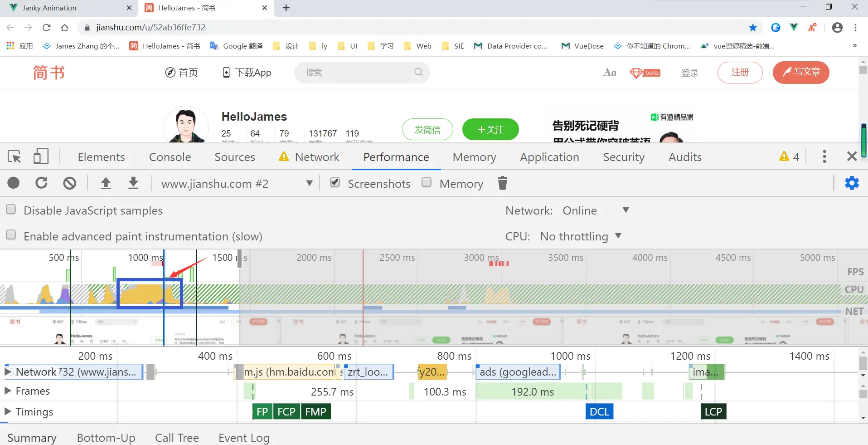Go forward in browser history
The image size is (868, 445).
pos(29,28)
